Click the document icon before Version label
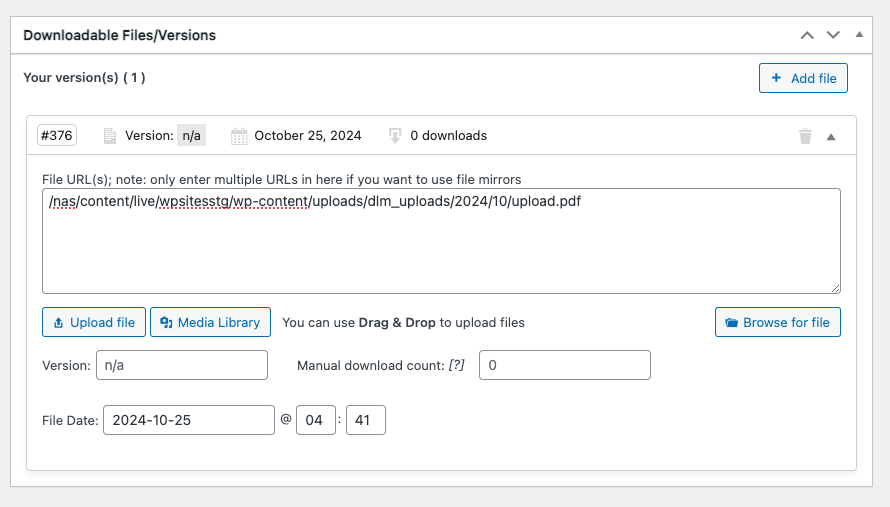 [110, 136]
